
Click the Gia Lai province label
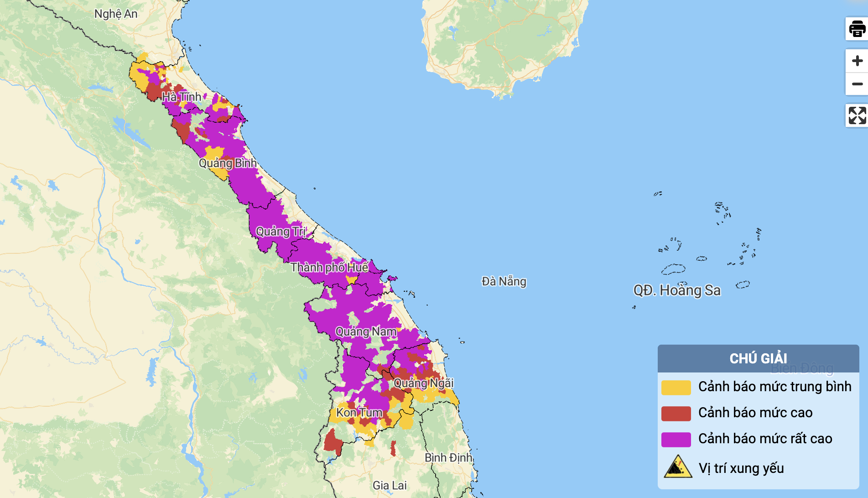pyautogui.click(x=390, y=485)
